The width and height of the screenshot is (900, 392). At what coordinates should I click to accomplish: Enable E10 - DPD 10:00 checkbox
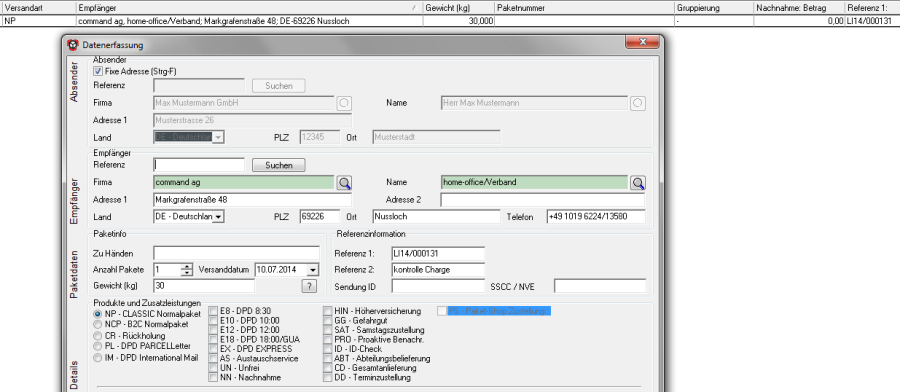[213, 320]
